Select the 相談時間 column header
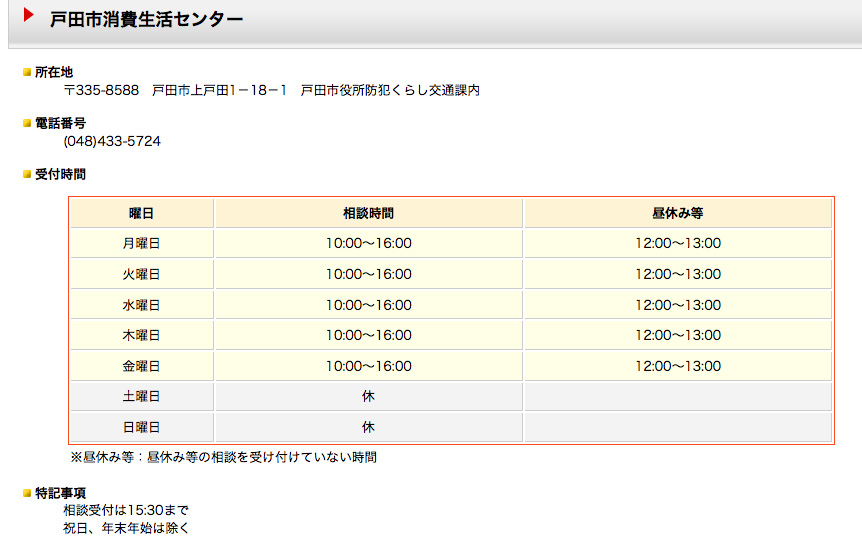This screenshot has height=542, width=862. (368, 213)
